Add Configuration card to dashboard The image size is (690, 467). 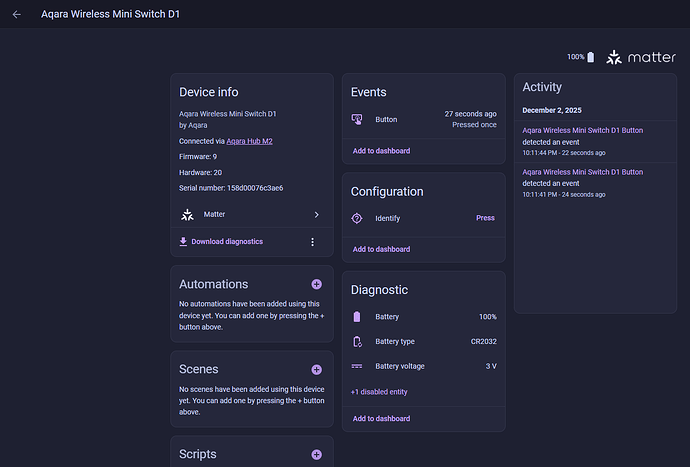[x=381, y=249]
